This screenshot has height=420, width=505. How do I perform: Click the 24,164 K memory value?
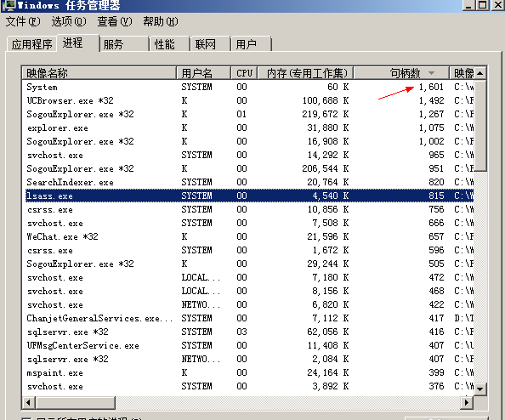tap(328, 372)
